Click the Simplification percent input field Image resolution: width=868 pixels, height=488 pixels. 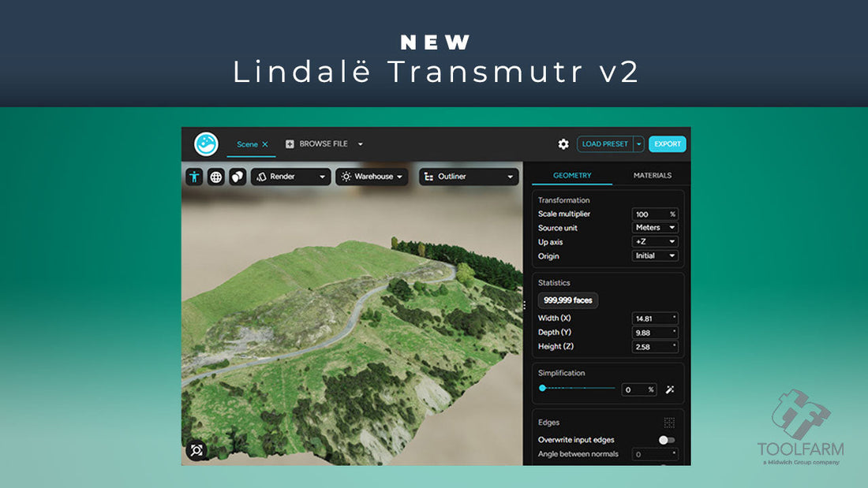[x=639, y=389]
